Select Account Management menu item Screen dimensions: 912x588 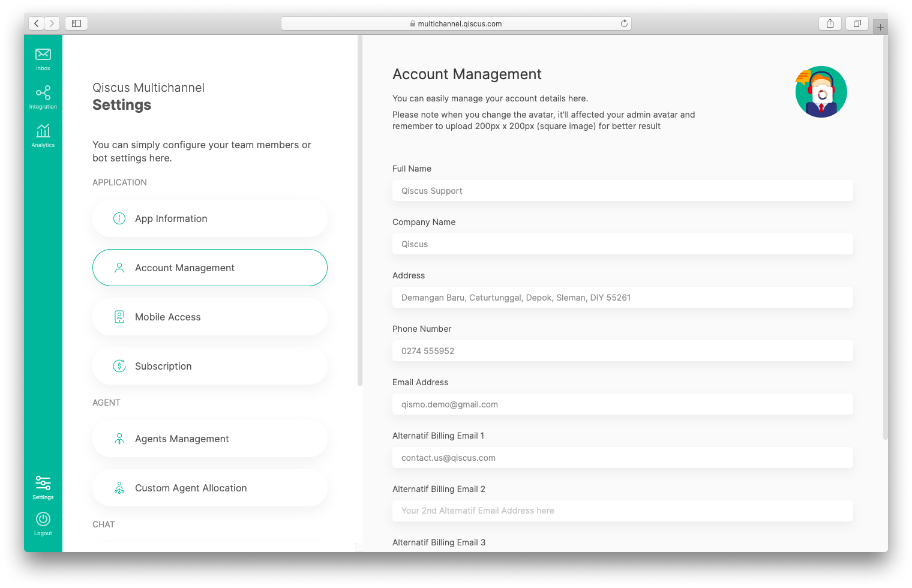[x=210, y=268]
